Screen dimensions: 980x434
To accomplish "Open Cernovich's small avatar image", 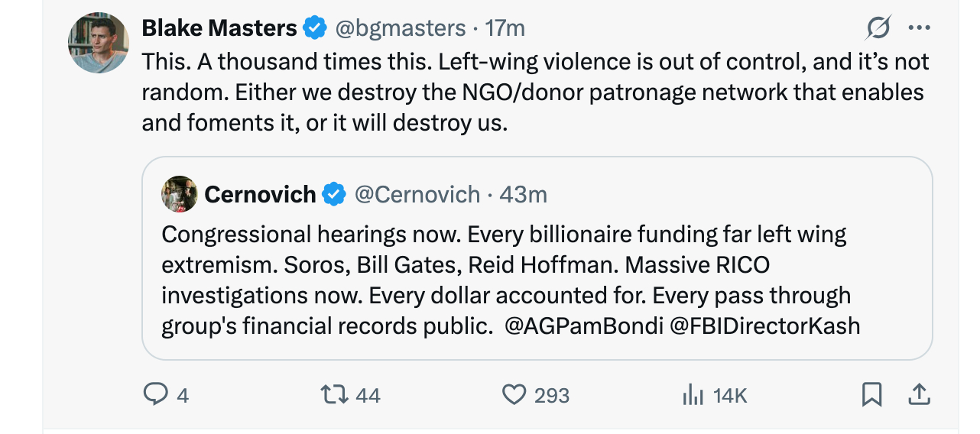I will coord(180,194).
